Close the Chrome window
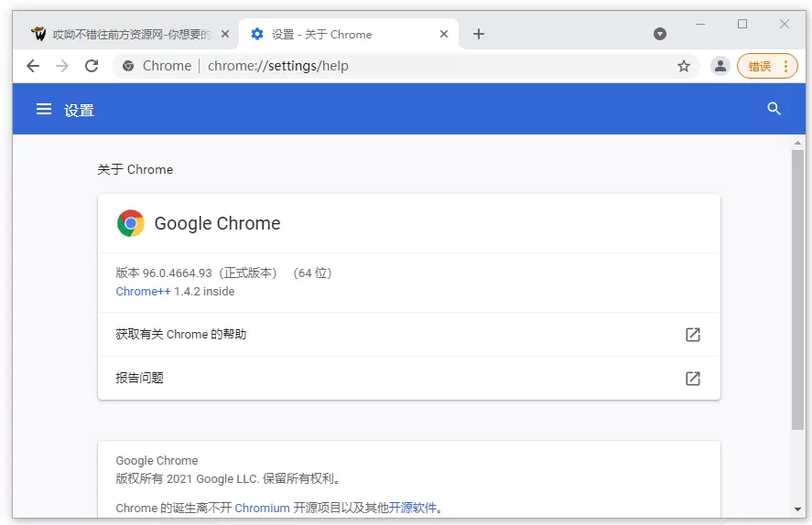812x525 pixels. [784, 24]
